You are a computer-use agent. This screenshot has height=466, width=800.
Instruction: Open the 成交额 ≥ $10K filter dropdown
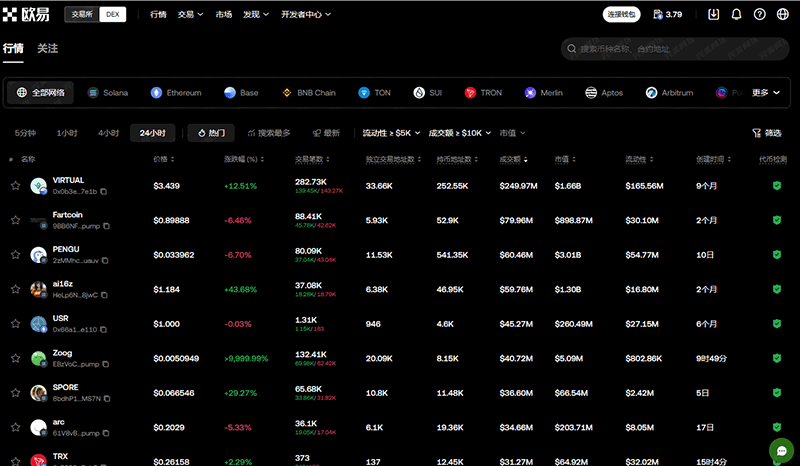460,133
